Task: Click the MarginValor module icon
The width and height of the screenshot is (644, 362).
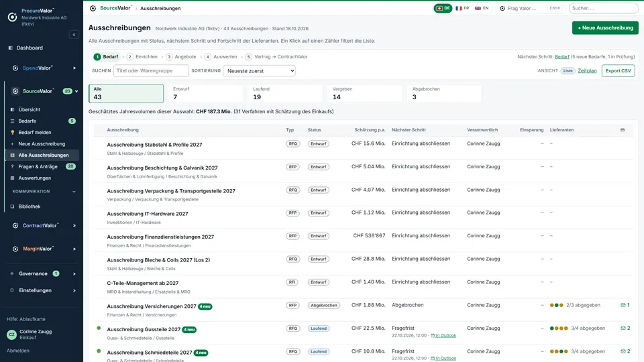Action: coord(15,249)
